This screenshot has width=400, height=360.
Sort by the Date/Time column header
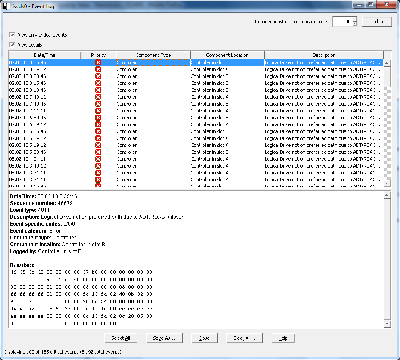[44, 55]
